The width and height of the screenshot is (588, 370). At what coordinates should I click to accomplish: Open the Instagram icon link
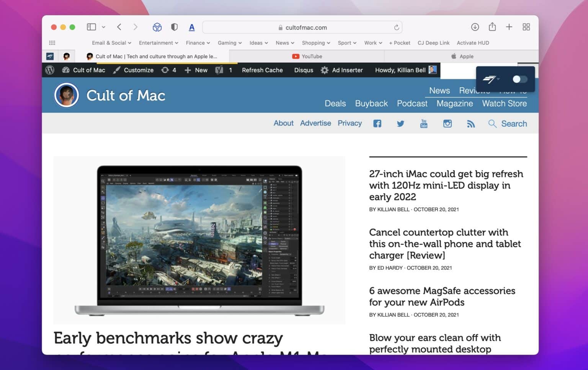point(447,124)
